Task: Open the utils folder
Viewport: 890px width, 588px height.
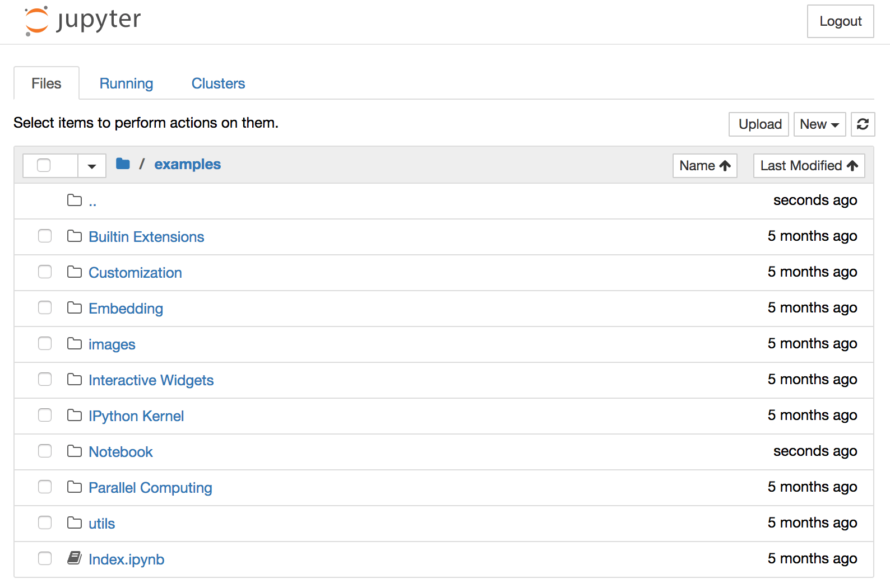Action: pos(101,524)
